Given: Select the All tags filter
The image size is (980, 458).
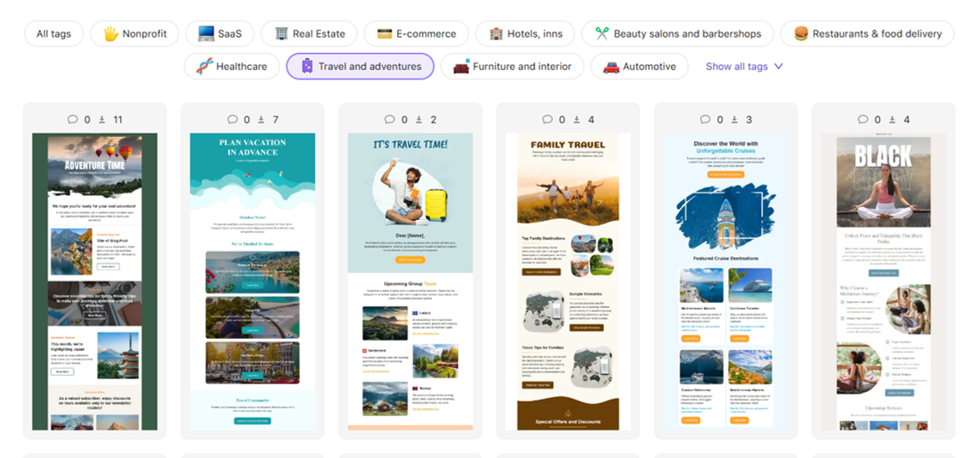Looking at the screenshot, I should point(54,34).
